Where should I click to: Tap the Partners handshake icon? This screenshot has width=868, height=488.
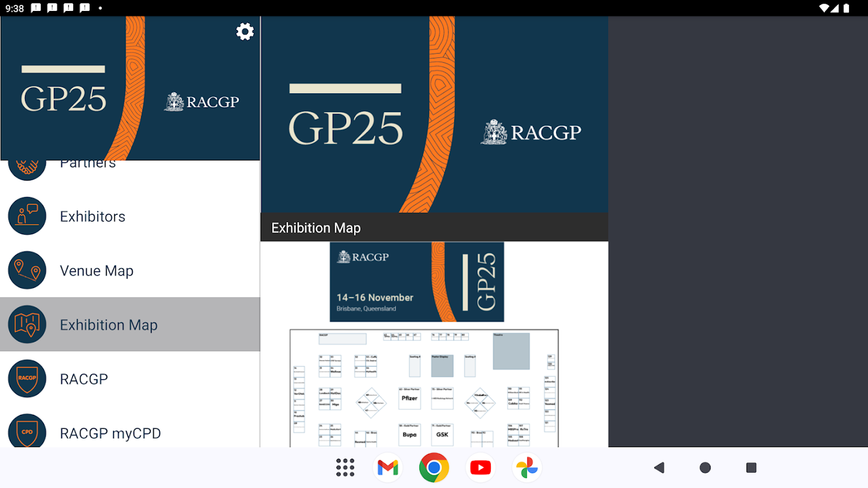click(x=27, y=170)
